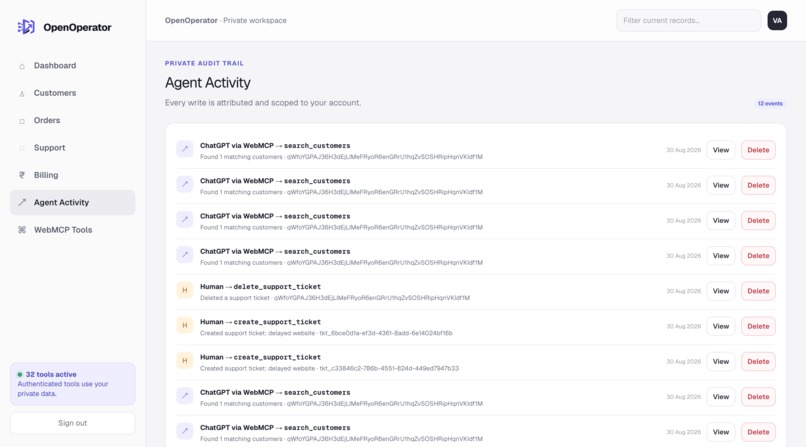
Task: Click the date on tkt_6bce0d1a row
Action: click(683, 326)
